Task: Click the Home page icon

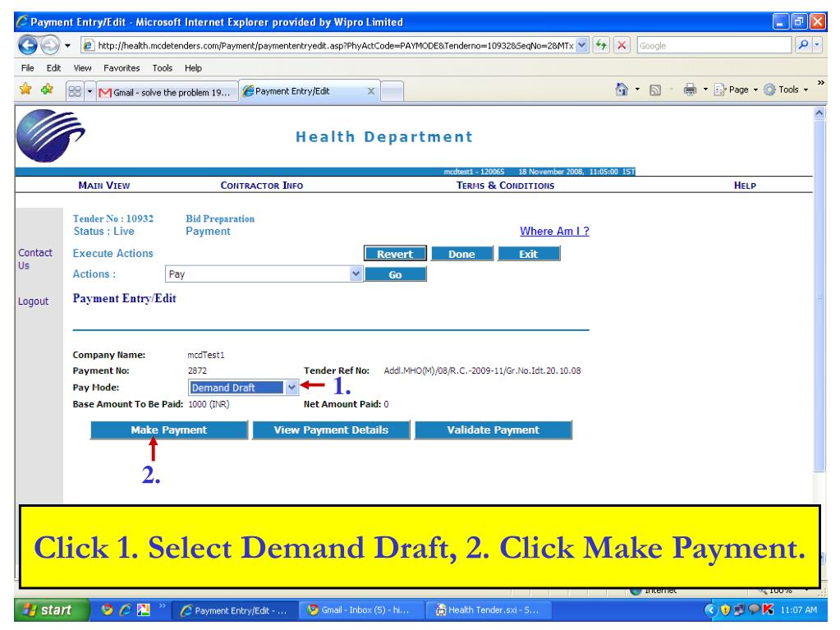Action: 622,90
